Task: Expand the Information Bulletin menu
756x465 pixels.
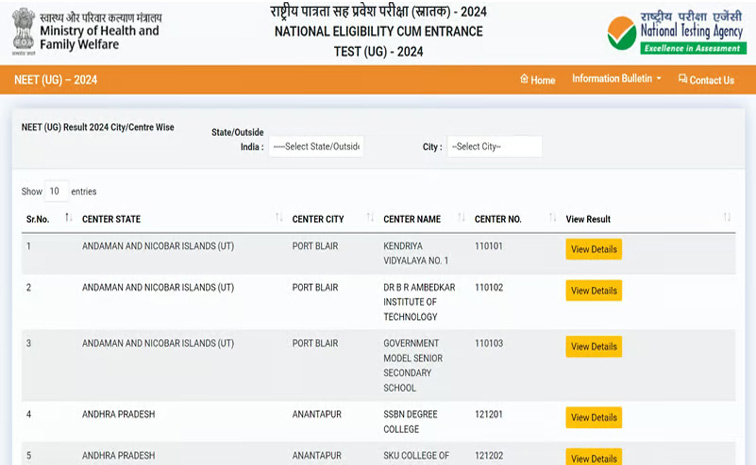Action: pyautogui.click(x=616, y=79)
